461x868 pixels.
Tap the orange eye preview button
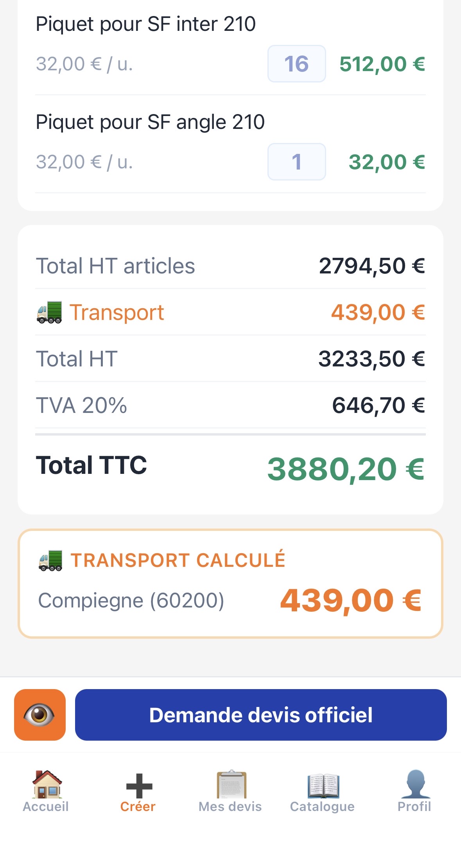(x=40, y=714)
